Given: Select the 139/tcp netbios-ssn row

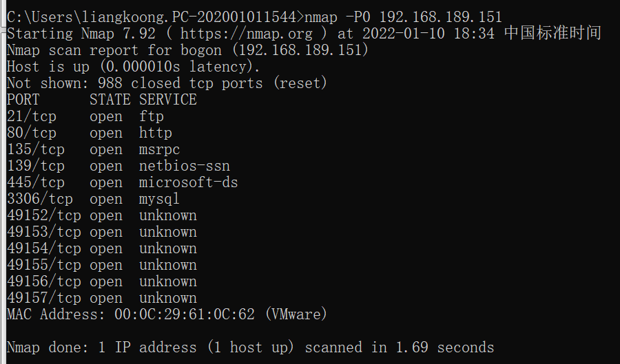Looking at the screenshot, I should pyautogui.click(x=118, y=167).
